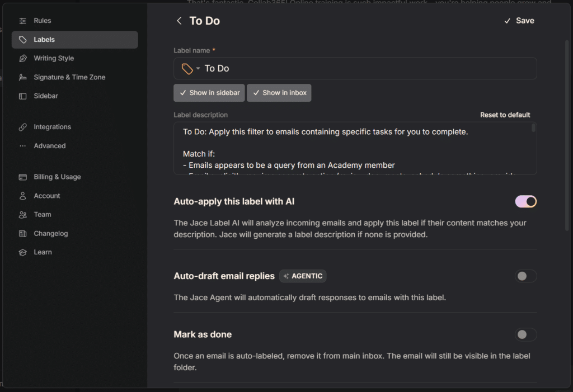Click the label description scrollbar
Image resolution: width=573 pixels, height=392 pixels.
533,129
